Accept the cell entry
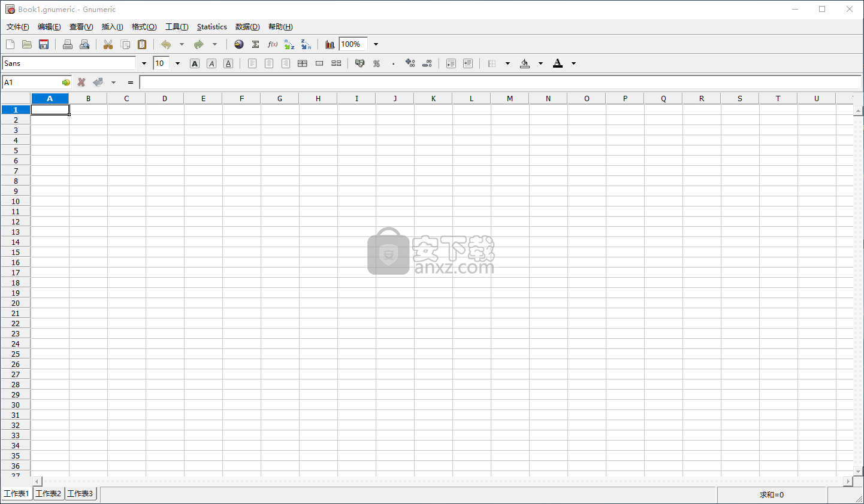Viewport: 864px width, 504px height. tap(98, 83)
